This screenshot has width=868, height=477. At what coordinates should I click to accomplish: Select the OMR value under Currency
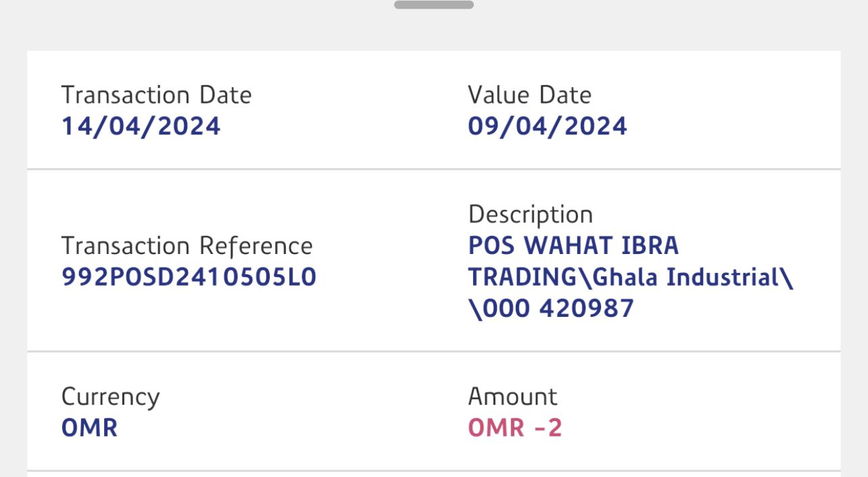(x=89, y=428)
